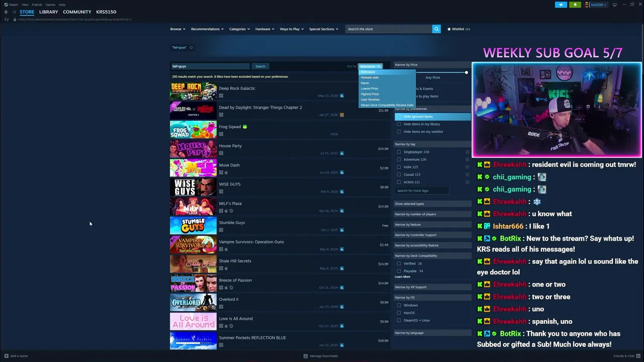Open Big Picture mode monitor icon
Viewport: 644px width, 362px height.
pyautogui.click(x=614, y=5)
